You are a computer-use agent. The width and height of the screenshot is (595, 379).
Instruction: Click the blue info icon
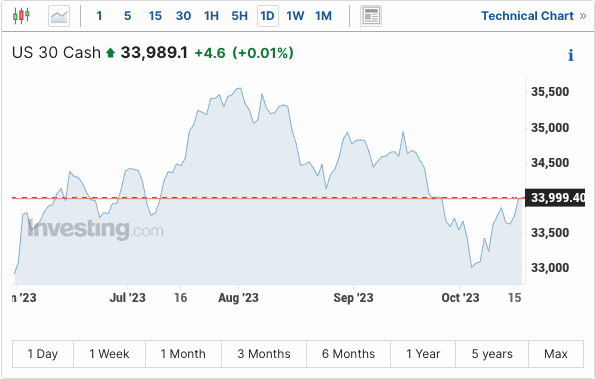(570, 55)
